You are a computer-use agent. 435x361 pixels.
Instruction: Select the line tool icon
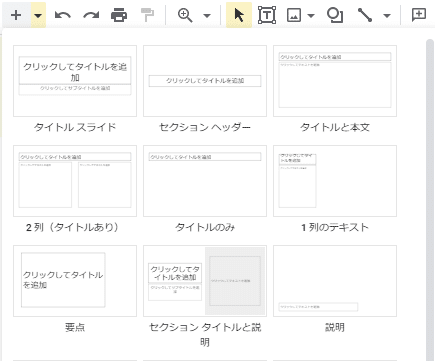365,15
